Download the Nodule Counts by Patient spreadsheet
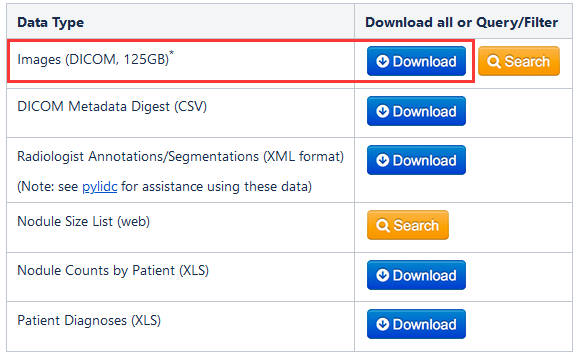This screenshot has height=364, width=582. pyautogui.click(x=416, y=275)
